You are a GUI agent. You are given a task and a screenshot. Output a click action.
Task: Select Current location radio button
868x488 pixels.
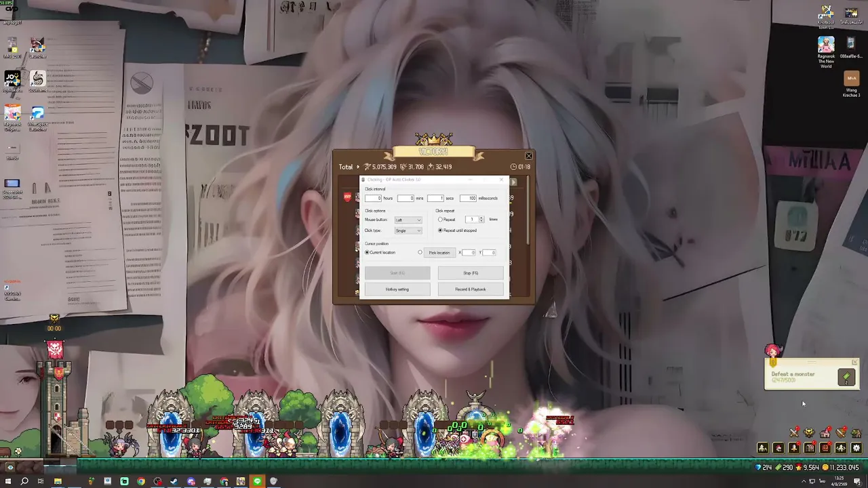point(368,252)
